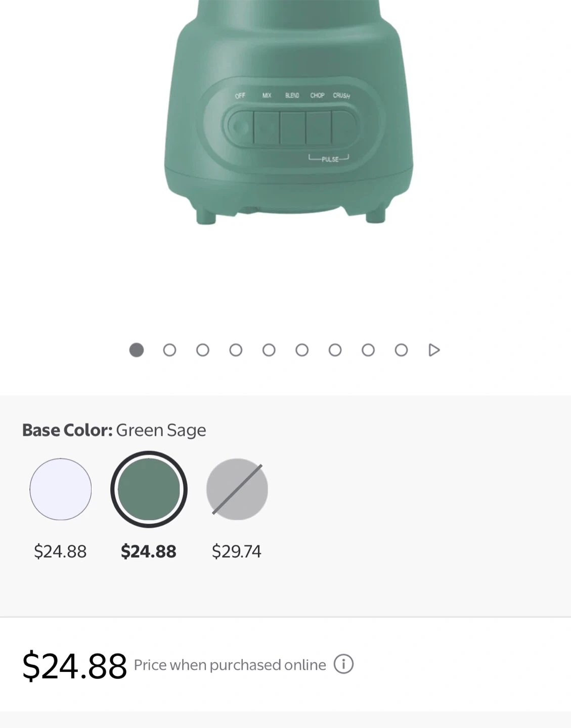571x728 pixels.
Task: Go to the eighth carousel image dot
Action: (x=368, y=350)
